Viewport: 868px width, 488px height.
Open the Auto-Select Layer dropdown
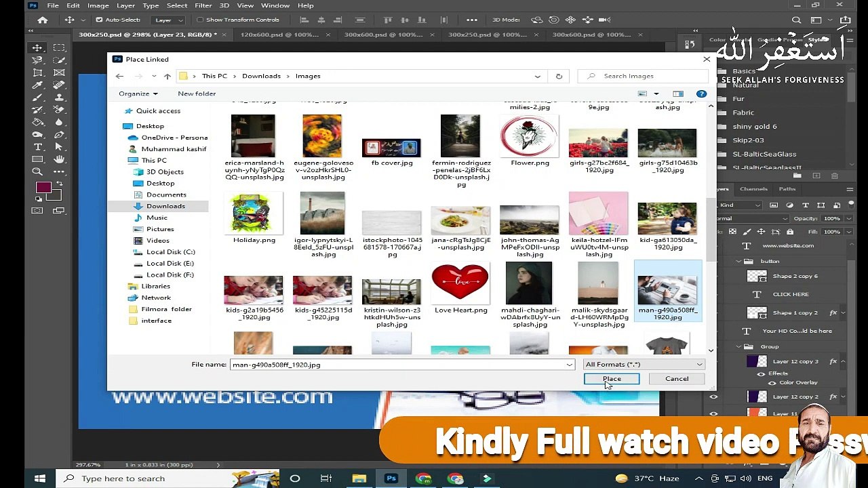tap(169, 20)
